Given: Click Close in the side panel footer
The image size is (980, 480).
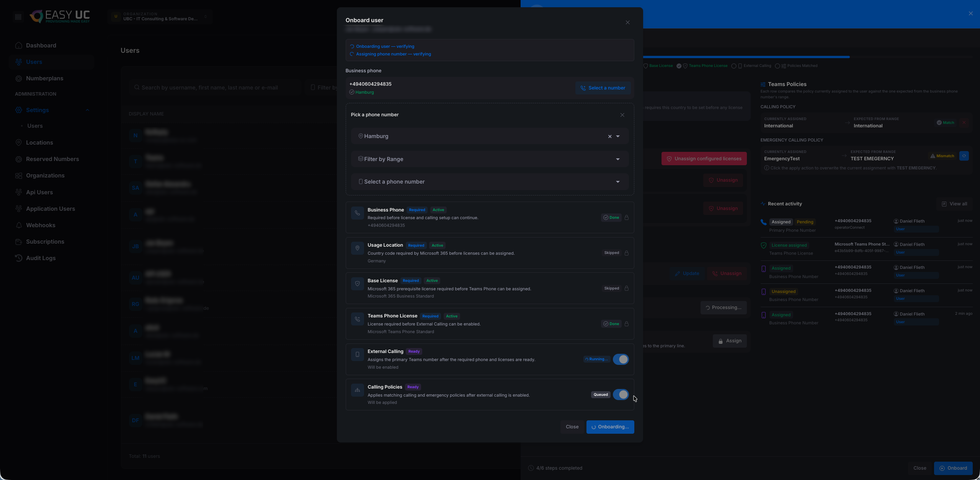Looking at the screenshot, I should [920, 468].
